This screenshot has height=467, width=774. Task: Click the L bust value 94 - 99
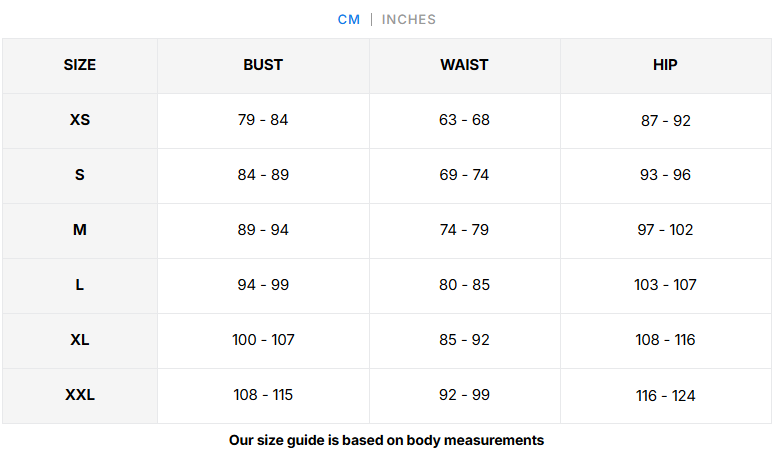(x=263, y=285)
